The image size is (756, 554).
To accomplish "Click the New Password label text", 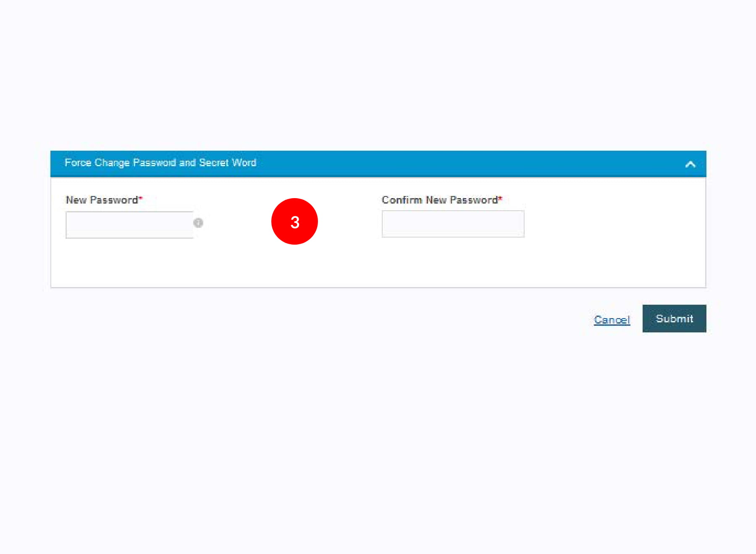I will [102, 200].
